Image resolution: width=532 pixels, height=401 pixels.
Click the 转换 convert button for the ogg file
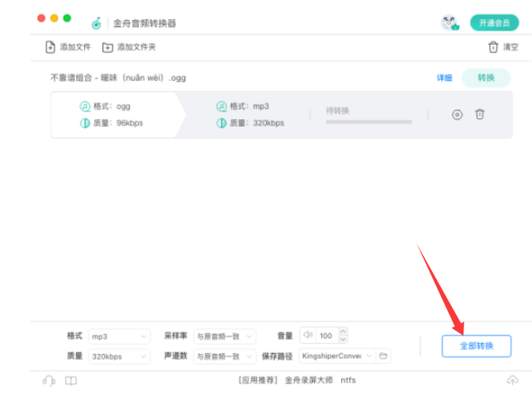tap(486, 78)
